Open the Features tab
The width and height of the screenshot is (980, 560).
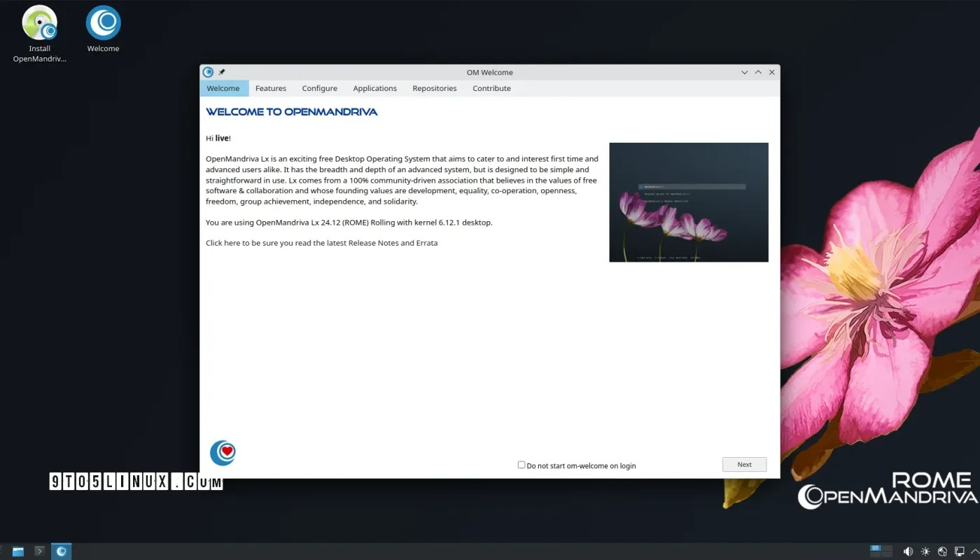coord(271,88)
